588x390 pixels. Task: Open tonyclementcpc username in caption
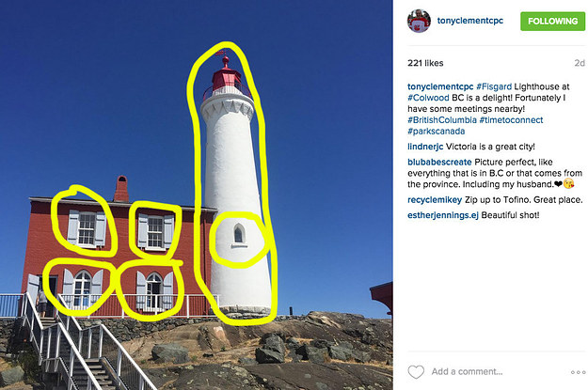(440, 86)
